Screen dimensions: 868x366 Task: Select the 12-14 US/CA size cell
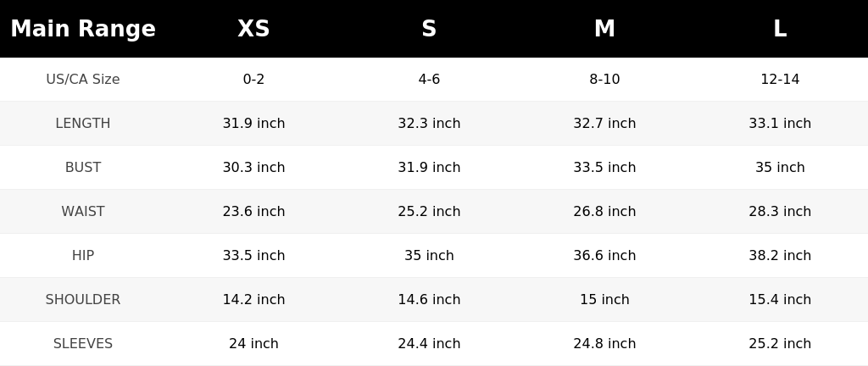point(780,79)
